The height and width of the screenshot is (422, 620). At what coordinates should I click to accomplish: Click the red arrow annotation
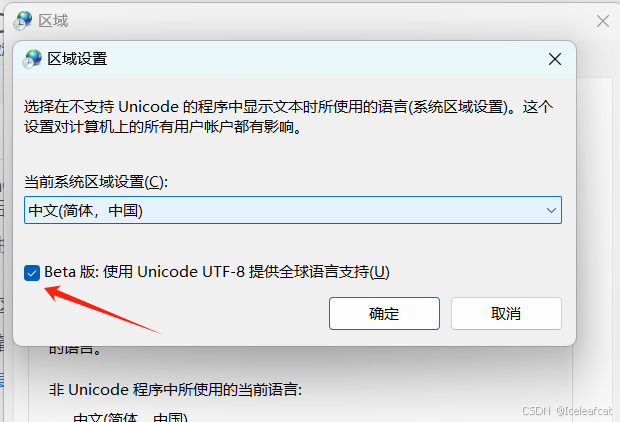click(102, 310)
